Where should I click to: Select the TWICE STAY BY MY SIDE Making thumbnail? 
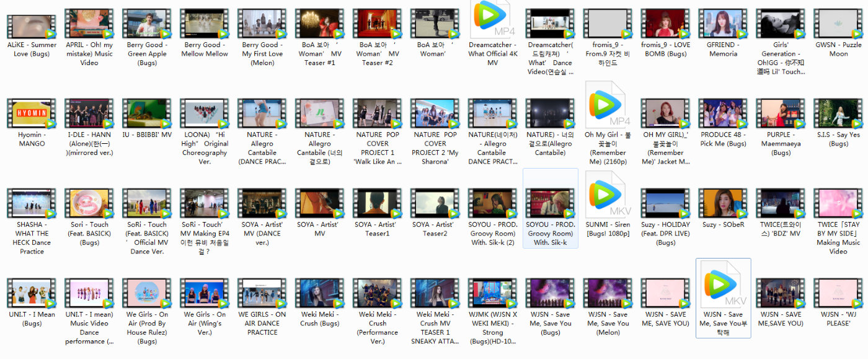tap(839, 203)
